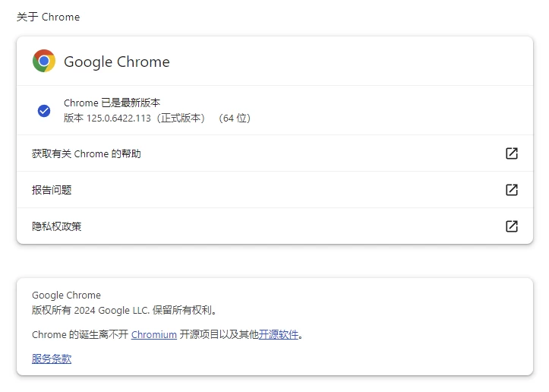Open the 隐私权政策 row
This screenshot has height=392, width=549.
[x=57, y=226]
